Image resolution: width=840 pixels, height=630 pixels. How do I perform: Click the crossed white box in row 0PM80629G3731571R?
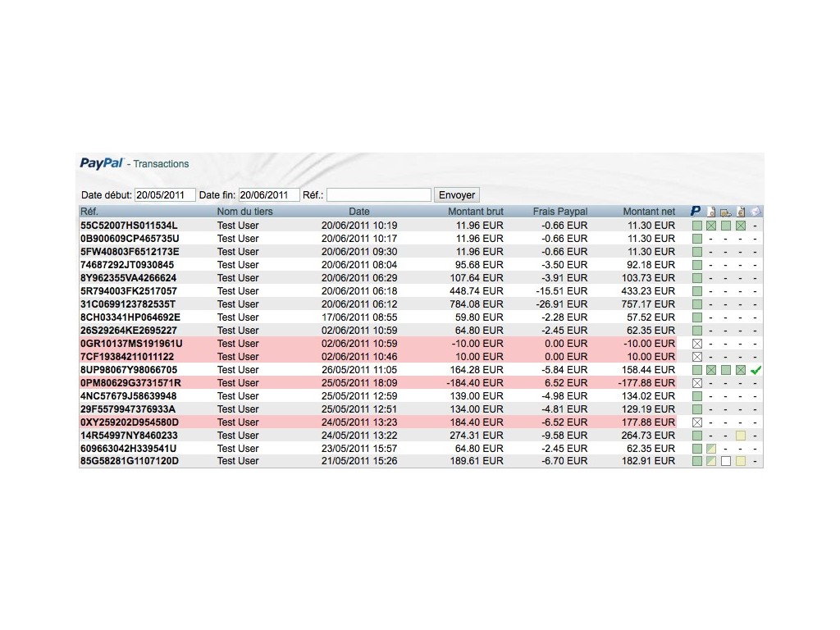(697, 383)
